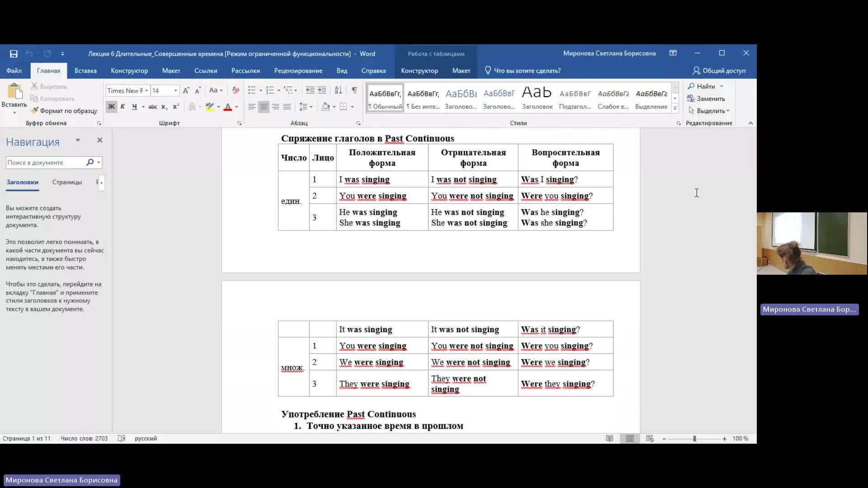Apply the Заголовок title style

537,98
